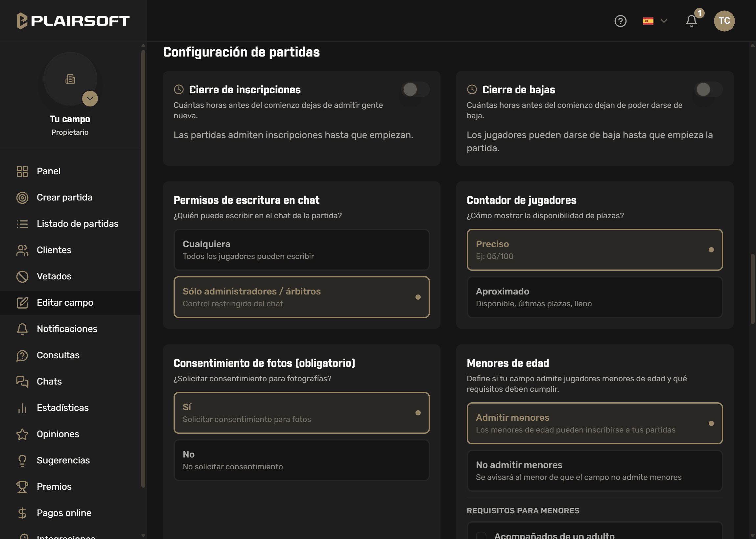756x539 pixels.
Task: Enable the Cierre de bajas toggle
Action: (x=708, y=89)
